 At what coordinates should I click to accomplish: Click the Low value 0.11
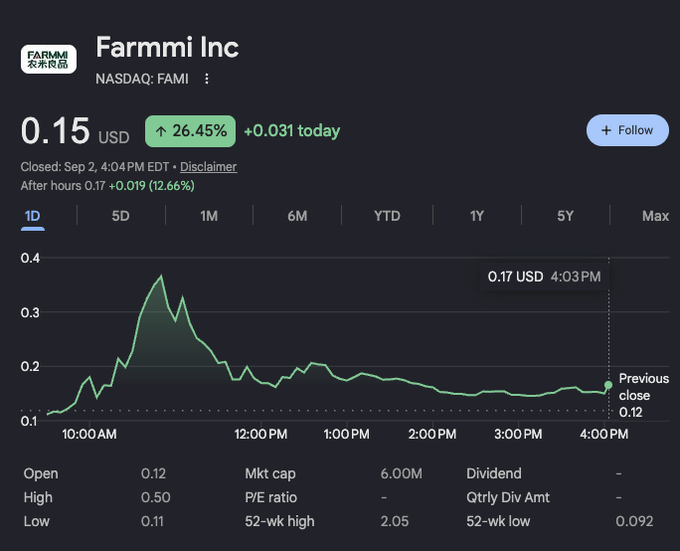[152, 521]
